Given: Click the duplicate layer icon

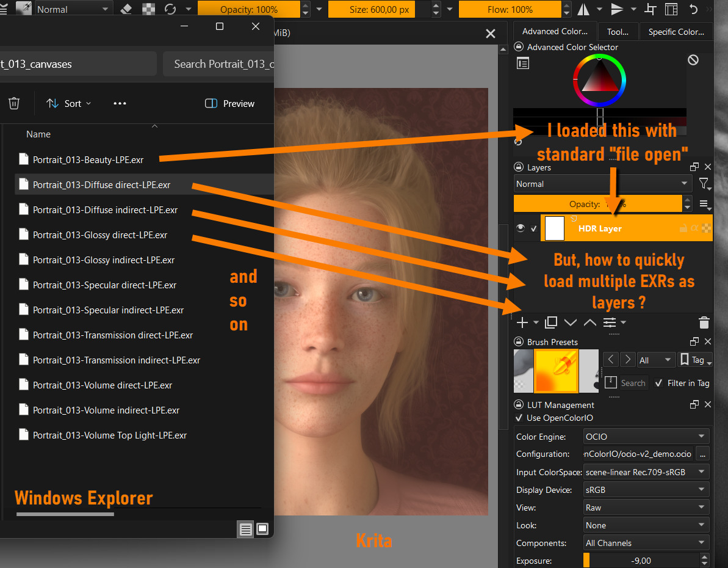Looking at the screenshot, I should pos(550,322).
